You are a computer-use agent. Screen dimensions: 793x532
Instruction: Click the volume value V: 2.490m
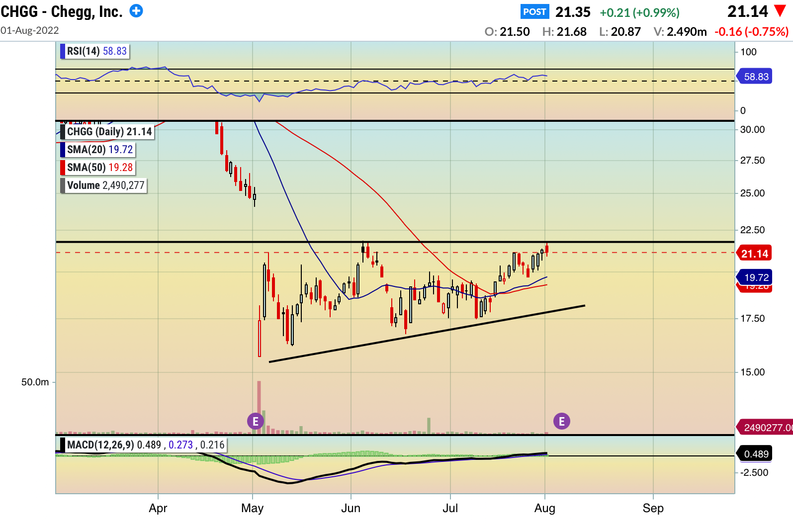click(680, 32)
